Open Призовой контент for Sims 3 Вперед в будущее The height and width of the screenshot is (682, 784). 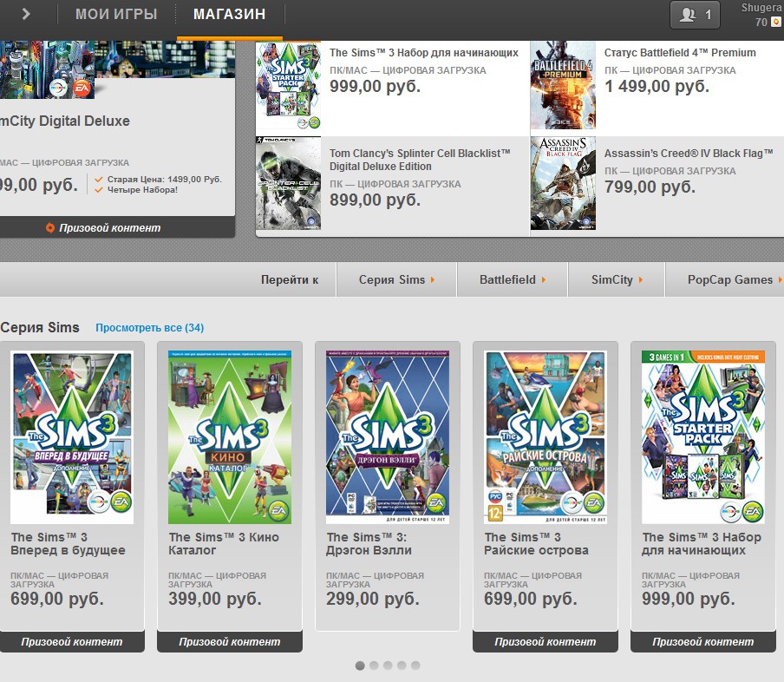point(72,641)
